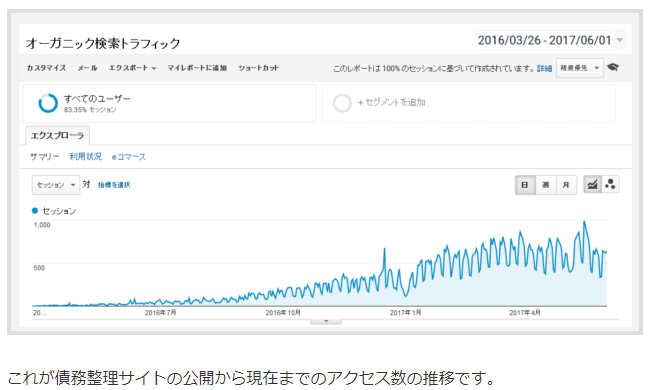
Task: Open the 利用状況 link
Action: [85, 157]
